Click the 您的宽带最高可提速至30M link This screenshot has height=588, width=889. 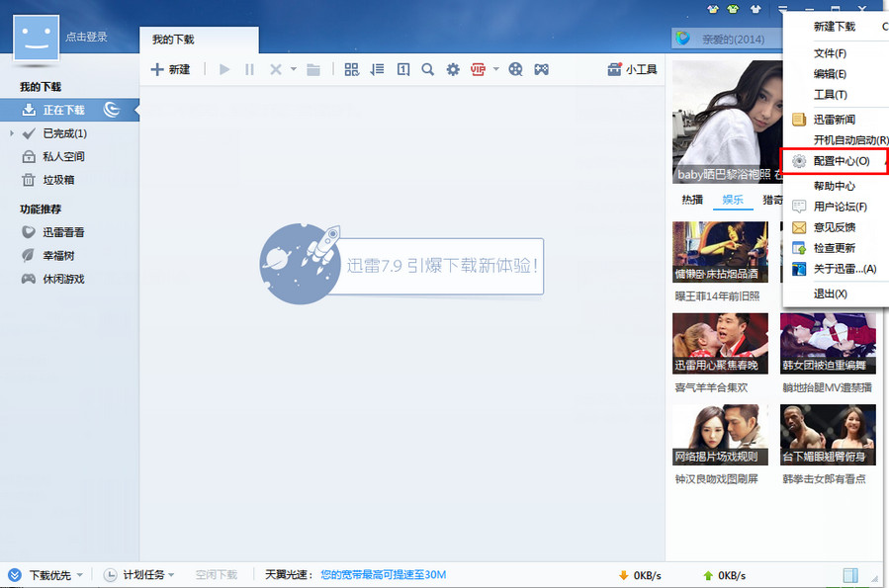pos(384,575)
